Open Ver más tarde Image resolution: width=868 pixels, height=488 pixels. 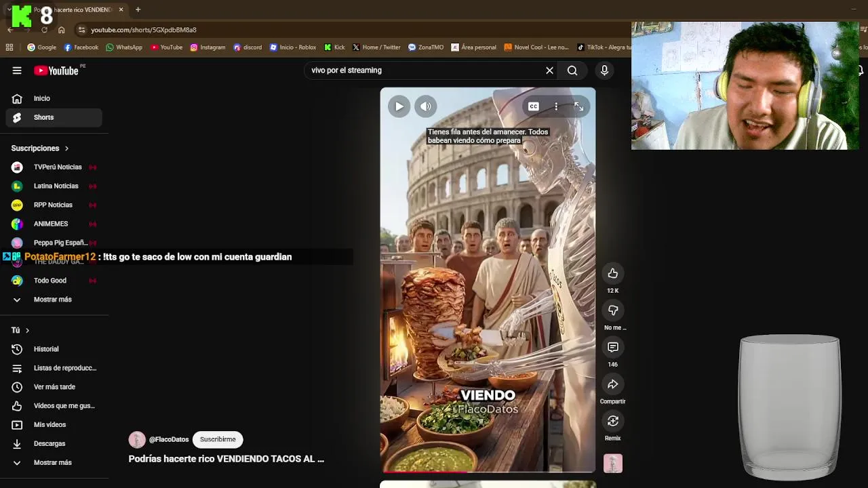coord(54,387)
